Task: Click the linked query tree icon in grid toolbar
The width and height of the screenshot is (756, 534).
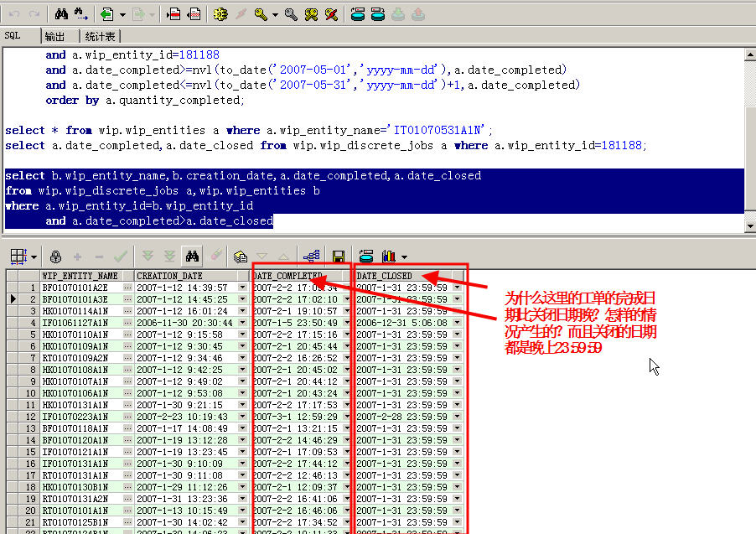Action: [312, 257]
